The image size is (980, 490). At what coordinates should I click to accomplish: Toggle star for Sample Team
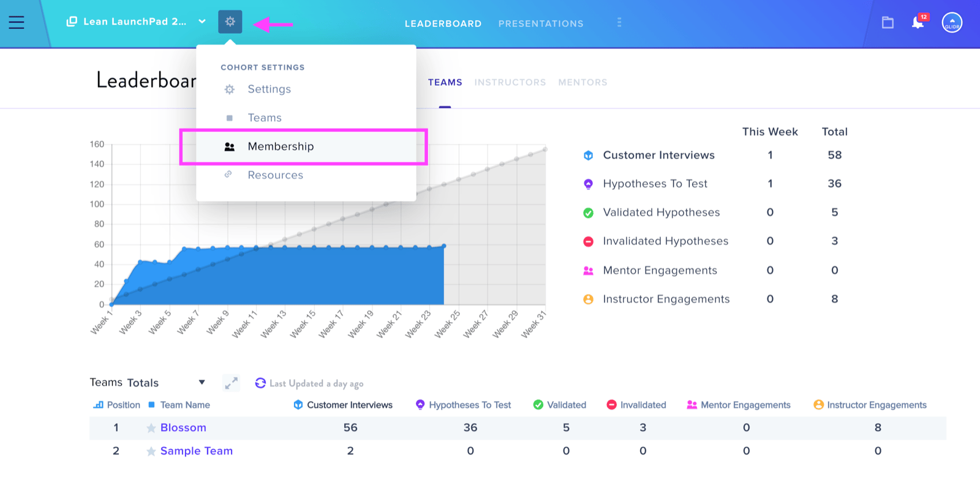151,451
